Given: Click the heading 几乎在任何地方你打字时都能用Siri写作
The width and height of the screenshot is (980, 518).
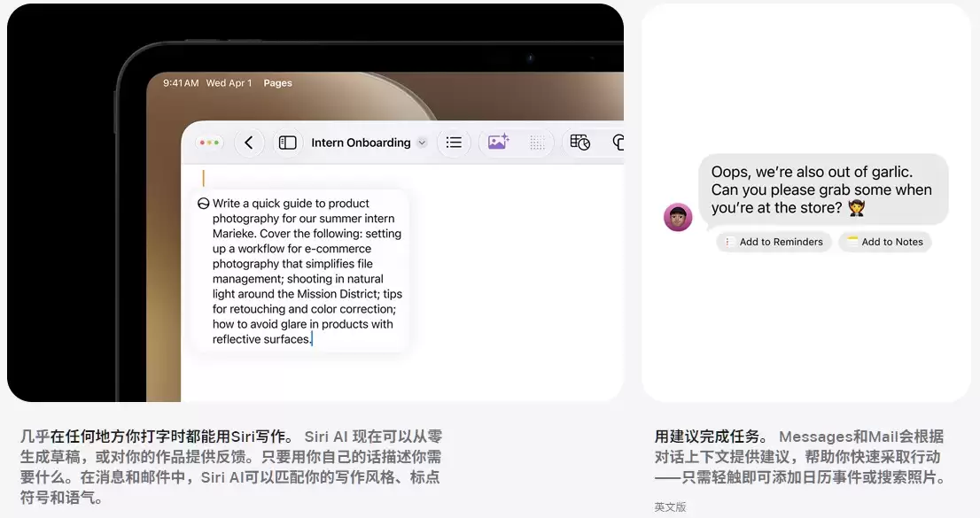Looking at the screenshot, I should click(158, 437).
